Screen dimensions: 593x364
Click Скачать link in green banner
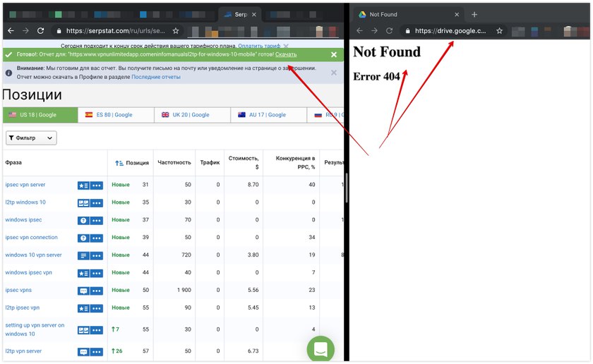(x=286, y=54)
